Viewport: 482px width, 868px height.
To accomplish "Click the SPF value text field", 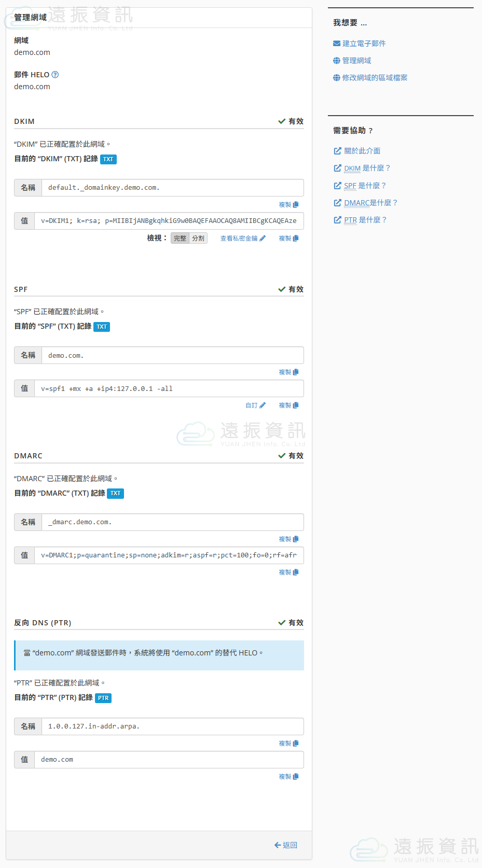I will [169, 389].
